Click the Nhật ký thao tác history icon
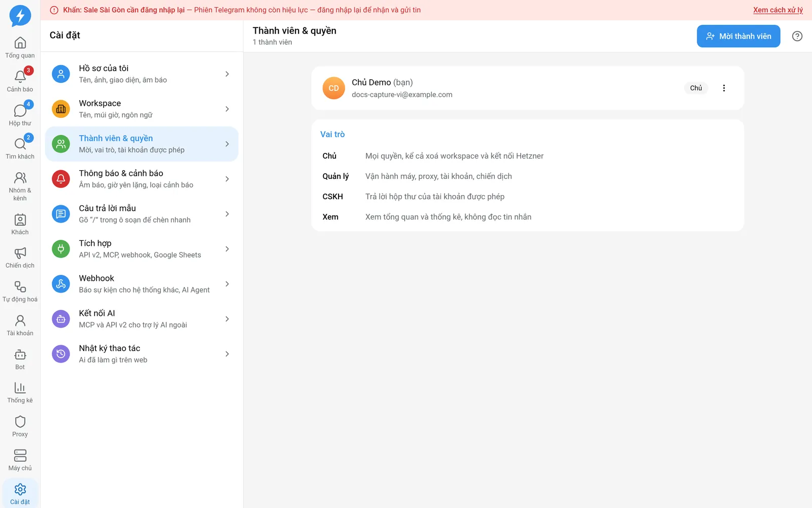The width and height of the screenshot is (812, 508). pyautogui.click(x=61, y=354)
